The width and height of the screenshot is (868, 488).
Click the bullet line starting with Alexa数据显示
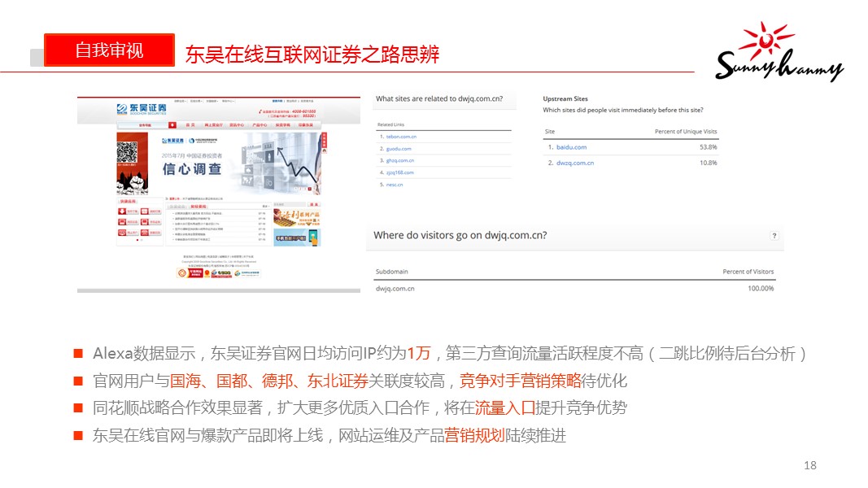pos(449,353)
